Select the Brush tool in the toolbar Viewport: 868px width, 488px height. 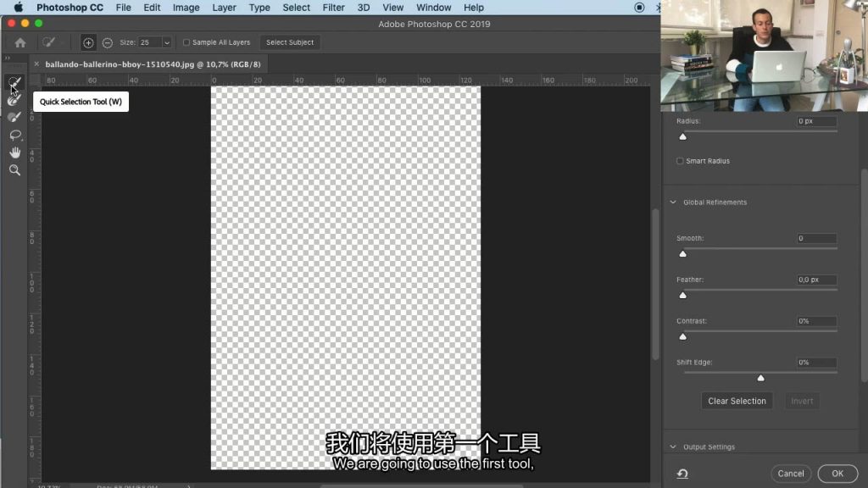tap(14, 117)
